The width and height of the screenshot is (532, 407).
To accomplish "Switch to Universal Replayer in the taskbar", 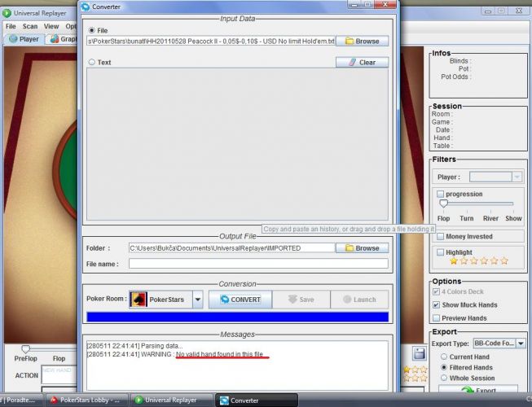I will [x=172, y=400].
